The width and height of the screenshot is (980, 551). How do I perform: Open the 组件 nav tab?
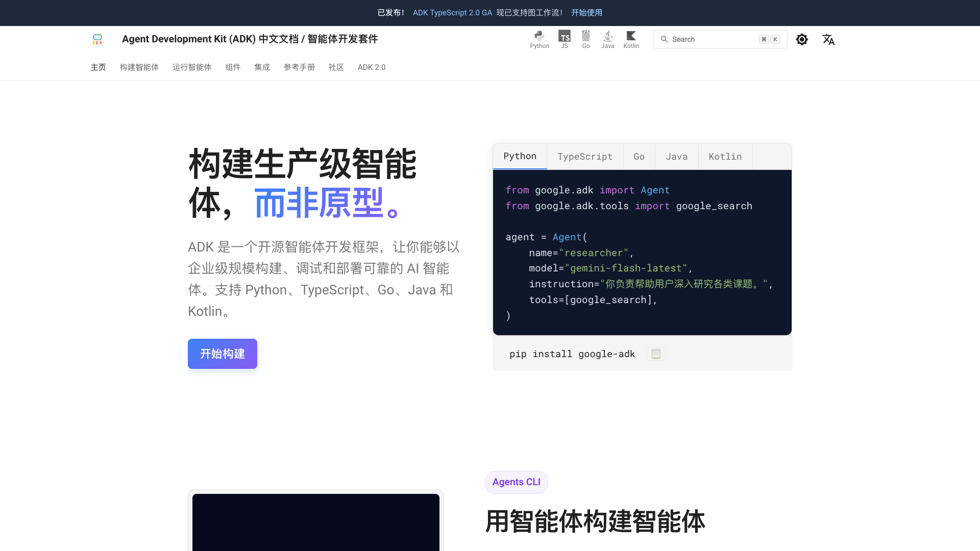(233, 67)
